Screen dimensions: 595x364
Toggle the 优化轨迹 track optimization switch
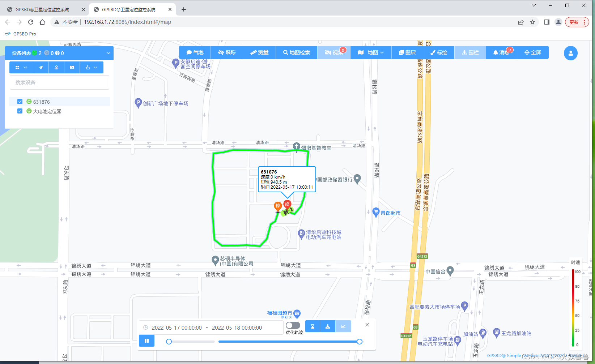click(293, 325)
